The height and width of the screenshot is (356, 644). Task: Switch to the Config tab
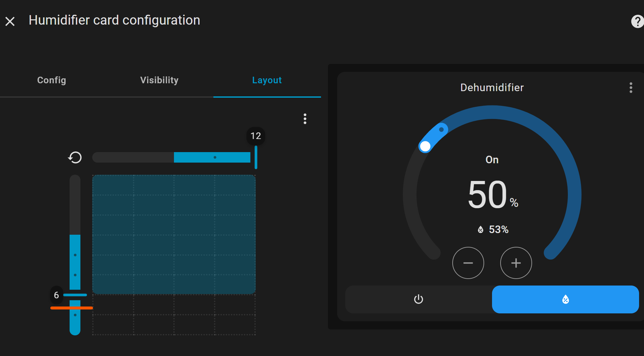pyautogui.click(x=52, y=80)
